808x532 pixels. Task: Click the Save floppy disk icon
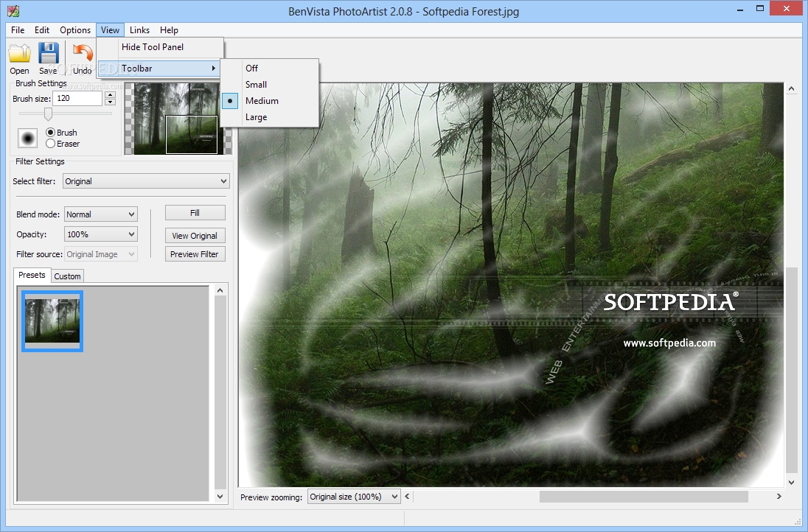(49, 53)
